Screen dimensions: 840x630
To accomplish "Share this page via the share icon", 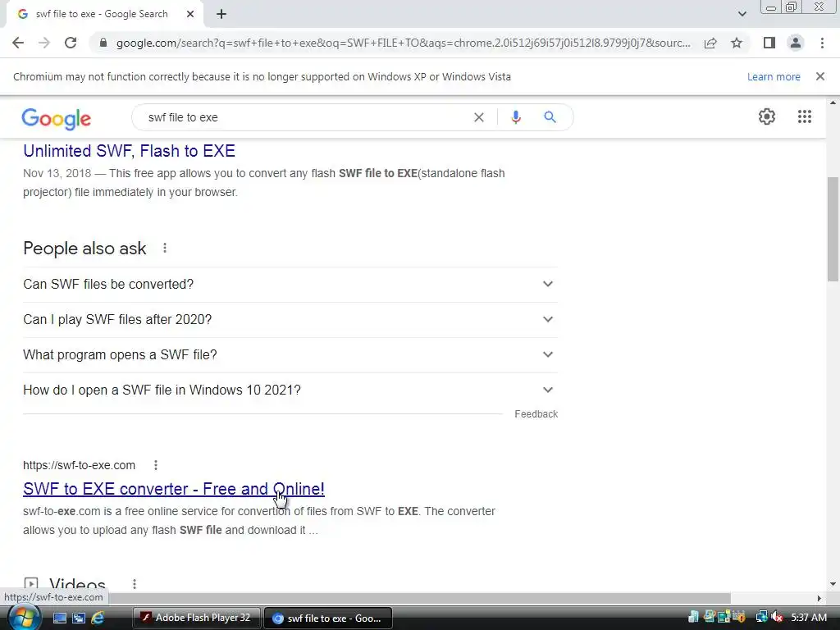I will click(x=710, y=43).
